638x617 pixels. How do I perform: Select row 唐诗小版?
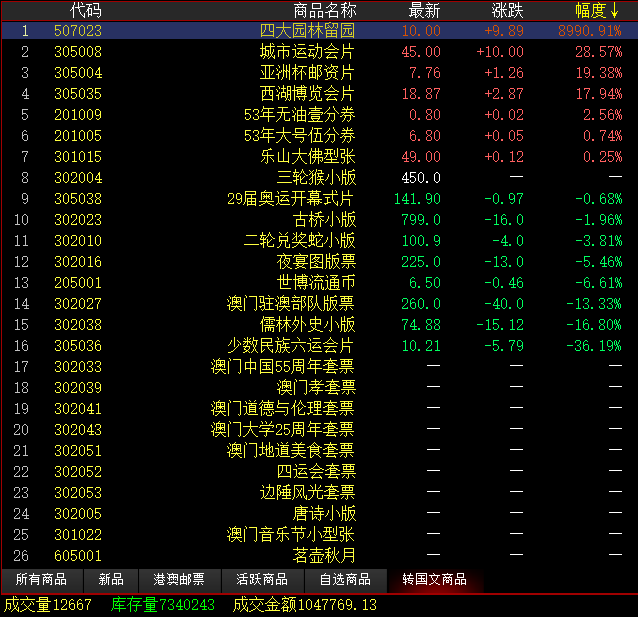(319, 514)
